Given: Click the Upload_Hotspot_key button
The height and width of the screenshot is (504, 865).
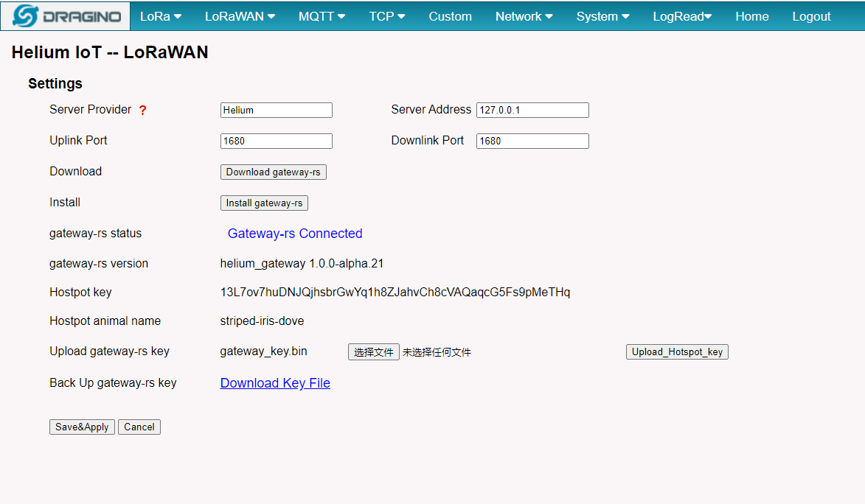Looking at the screenshot, I should (x=677, y=351).
